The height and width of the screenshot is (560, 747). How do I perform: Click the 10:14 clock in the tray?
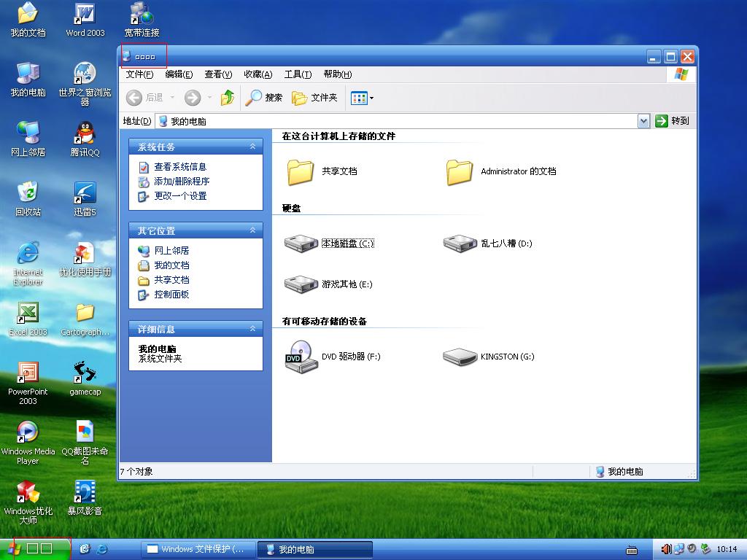(x=727, y=549)
